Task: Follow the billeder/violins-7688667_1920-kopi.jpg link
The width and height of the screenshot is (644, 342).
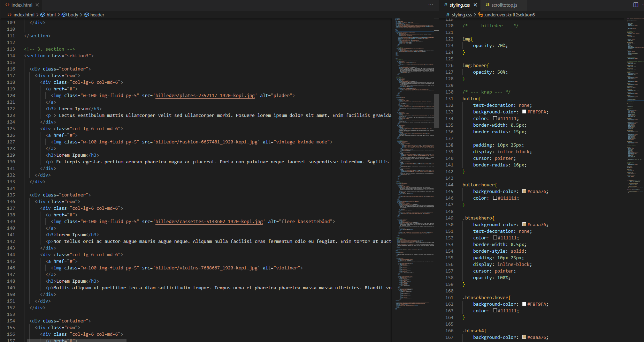Action: (x=206, y=268)
